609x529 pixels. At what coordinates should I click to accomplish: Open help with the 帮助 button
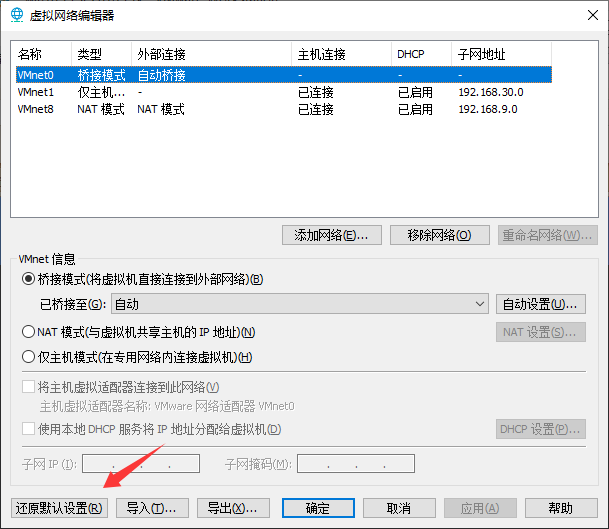[561, 508]
